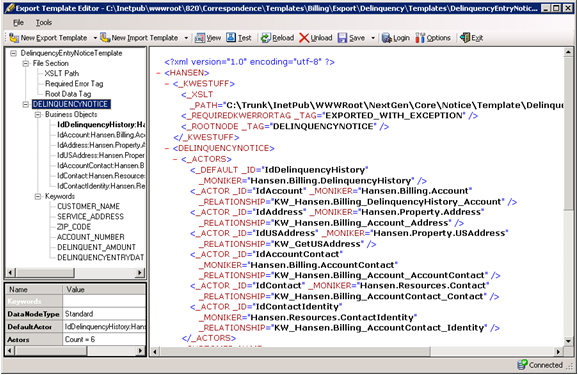
Task: Click the New Export Template icon
Action: pos(14,38)
